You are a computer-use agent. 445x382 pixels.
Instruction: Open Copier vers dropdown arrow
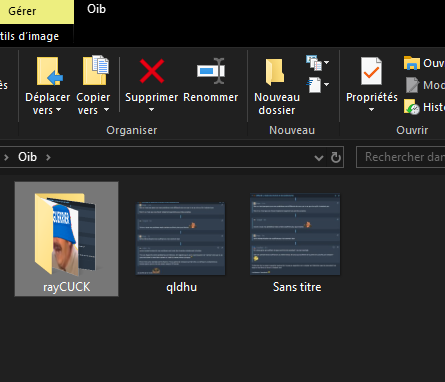pyautogui.click(x=106, y=109)
